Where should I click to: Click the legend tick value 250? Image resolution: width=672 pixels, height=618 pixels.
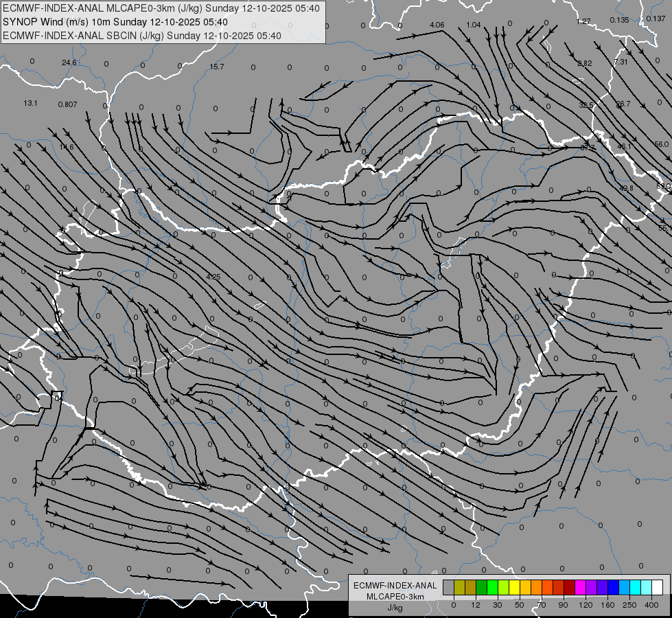pos(629,605)
